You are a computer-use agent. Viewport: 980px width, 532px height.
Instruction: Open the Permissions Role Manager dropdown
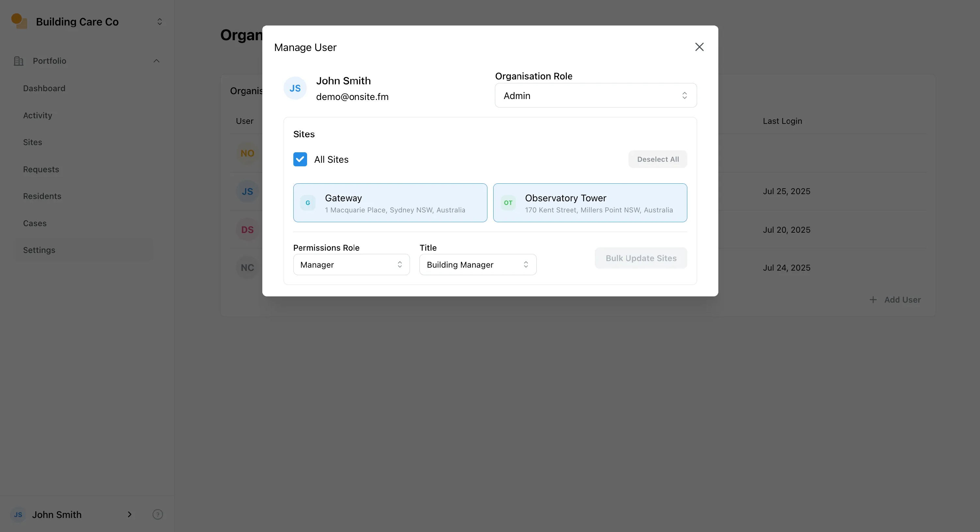(x=351, y=264)
